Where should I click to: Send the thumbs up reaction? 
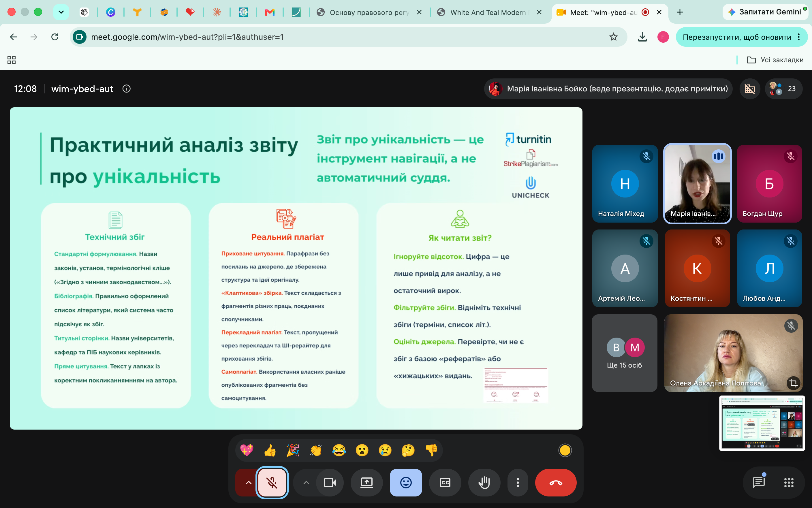point(270,450)
